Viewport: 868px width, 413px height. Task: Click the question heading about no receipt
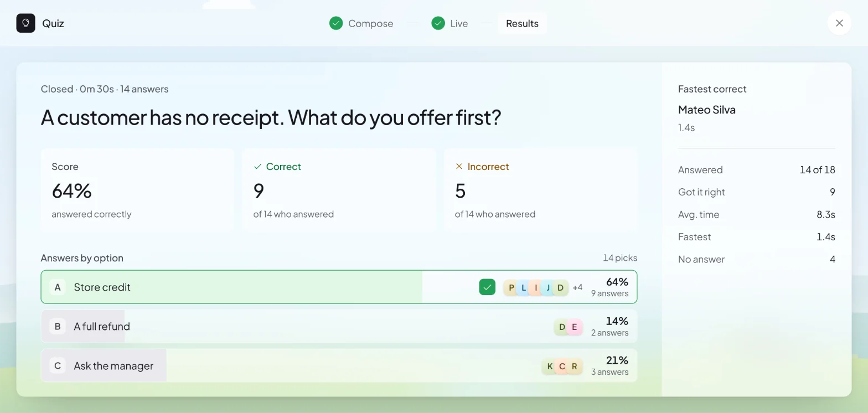(x=271, y=117)
